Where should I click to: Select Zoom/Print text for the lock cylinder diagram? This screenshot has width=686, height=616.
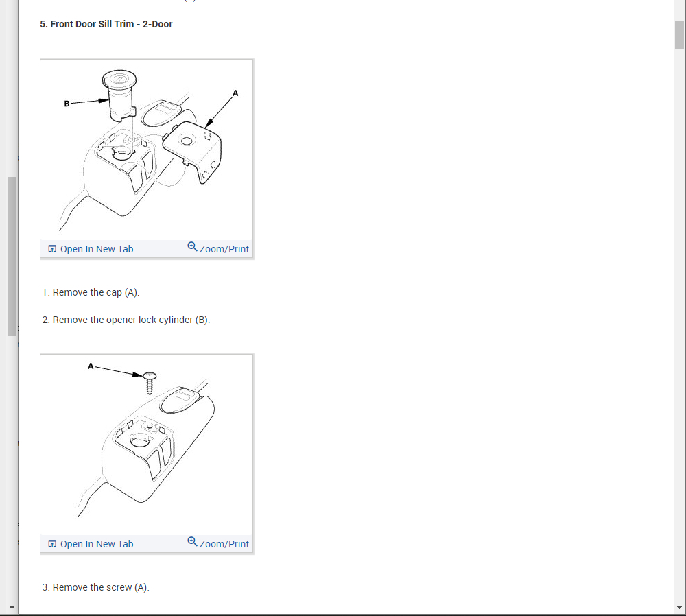224,249
